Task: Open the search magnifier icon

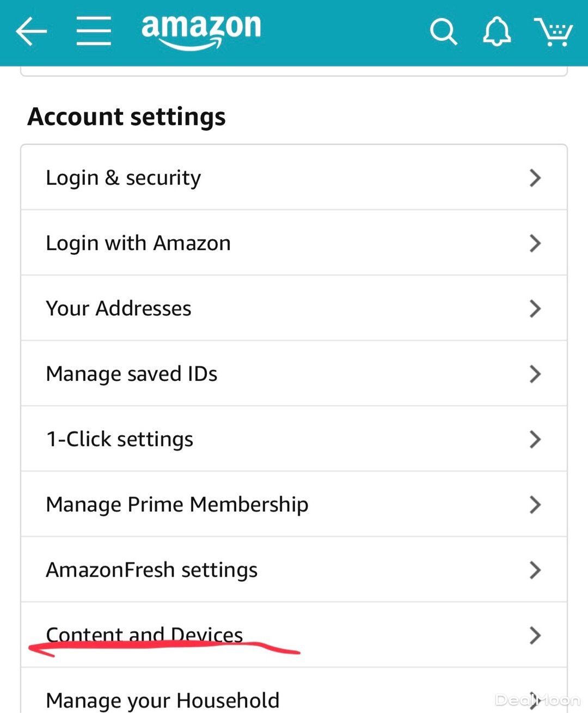Action: pyautogui.click(x=443, y=32)
